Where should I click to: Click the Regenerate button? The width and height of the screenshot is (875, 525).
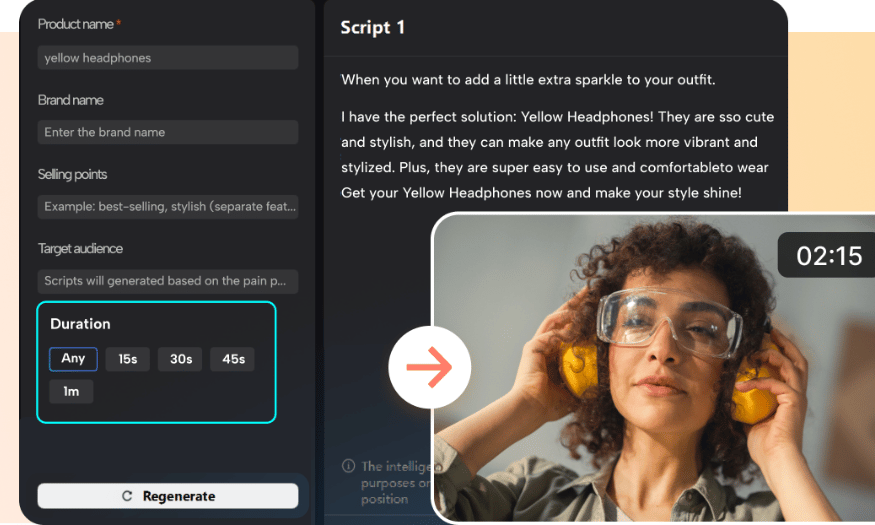click(168, 495)
